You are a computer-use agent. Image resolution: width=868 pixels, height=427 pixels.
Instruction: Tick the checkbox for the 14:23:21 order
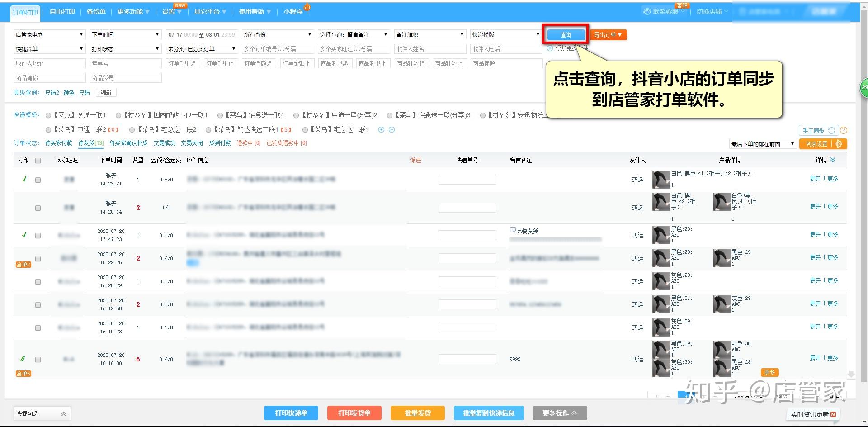tap(38, 180)
